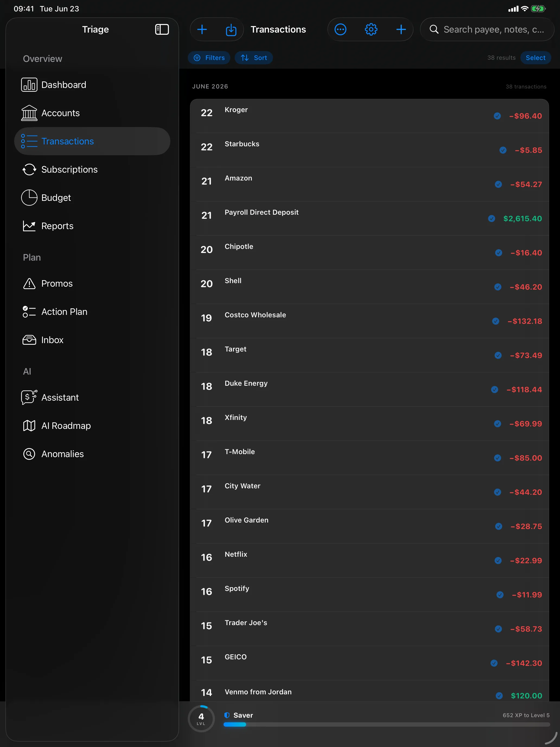Focus the search payee, notes field

point(487,29)
